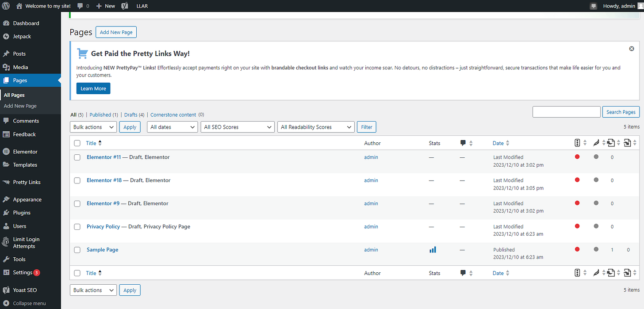Image resolution: width=644 pixels, height=309 pixels.
Task: Click the Templates folder icon
Action: pos(6,165)
